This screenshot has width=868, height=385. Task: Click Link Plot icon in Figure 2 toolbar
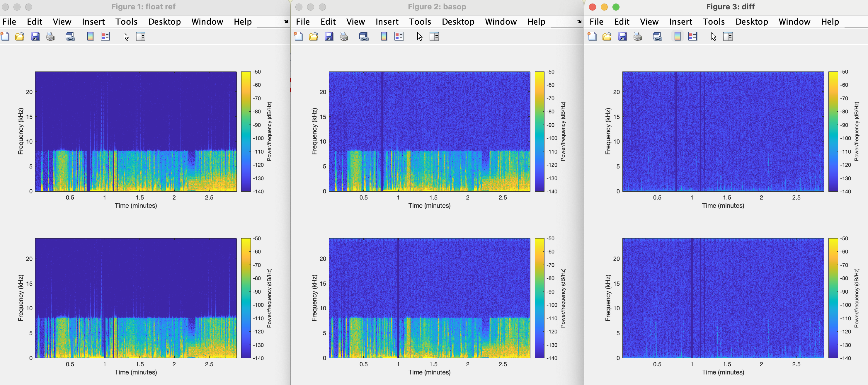[364, 36]
